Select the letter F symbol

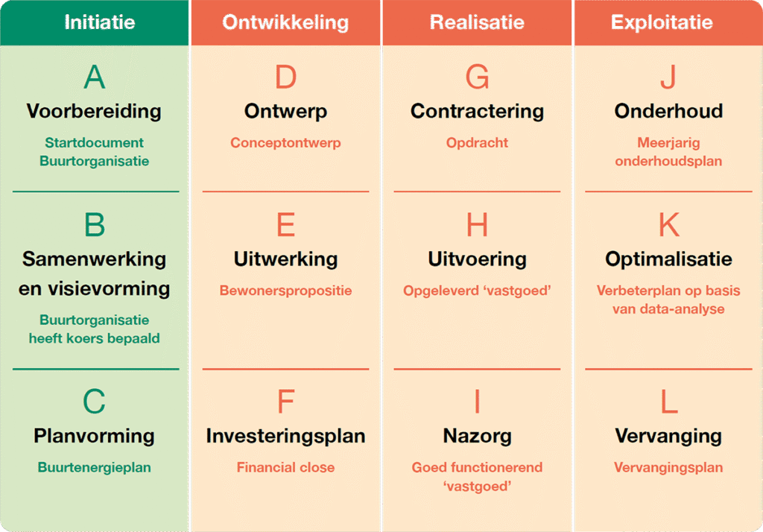point(285,402)
